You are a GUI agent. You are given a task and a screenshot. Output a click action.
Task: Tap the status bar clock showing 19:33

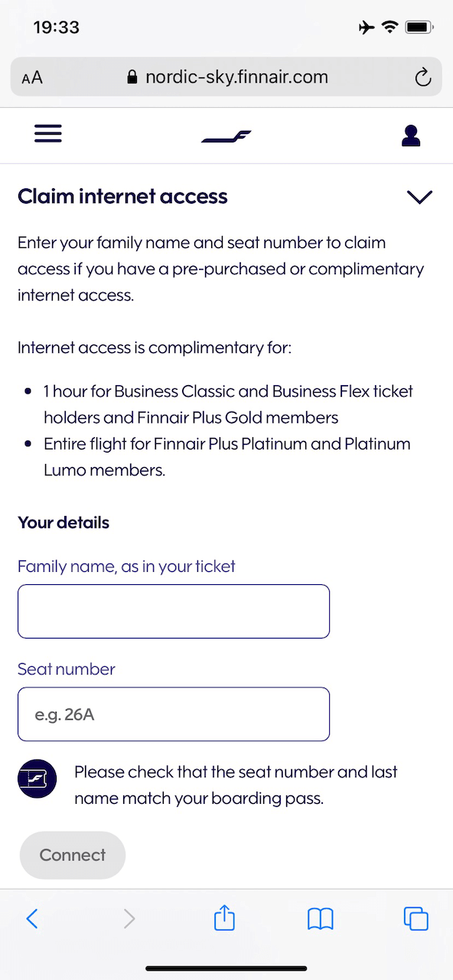click(57, 28)
